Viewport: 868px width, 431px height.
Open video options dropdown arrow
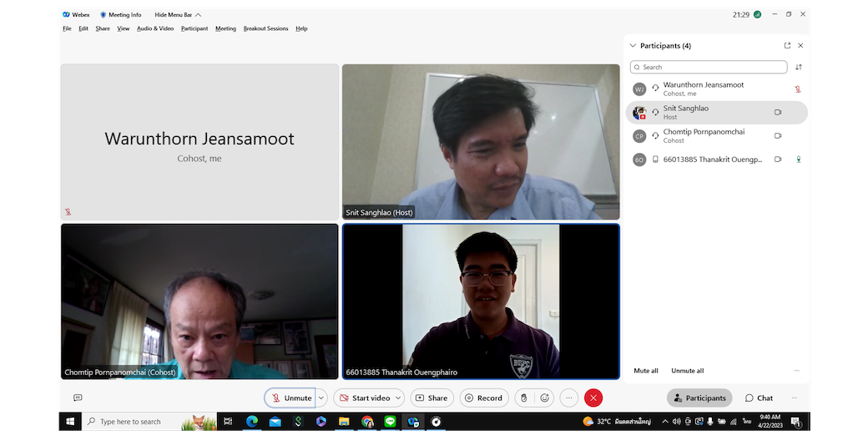pos(398,398)
